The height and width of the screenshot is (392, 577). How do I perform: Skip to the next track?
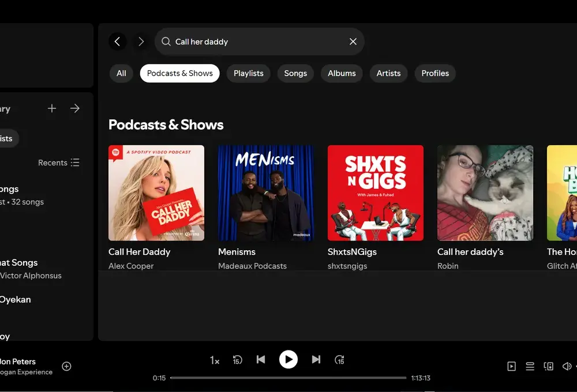pos(316,359)
